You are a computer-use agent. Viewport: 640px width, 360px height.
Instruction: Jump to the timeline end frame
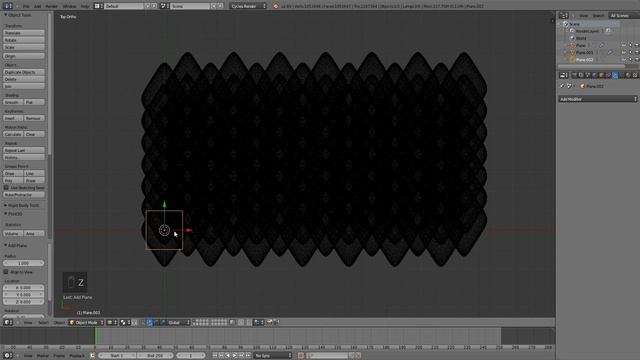[248, 356]
